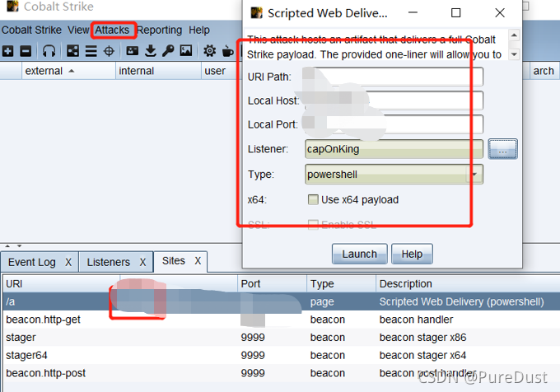The width and height of the screenshot is (560, 392).
Task: Toggle the Use x64 payload checkbox
Action: (313, 199)
